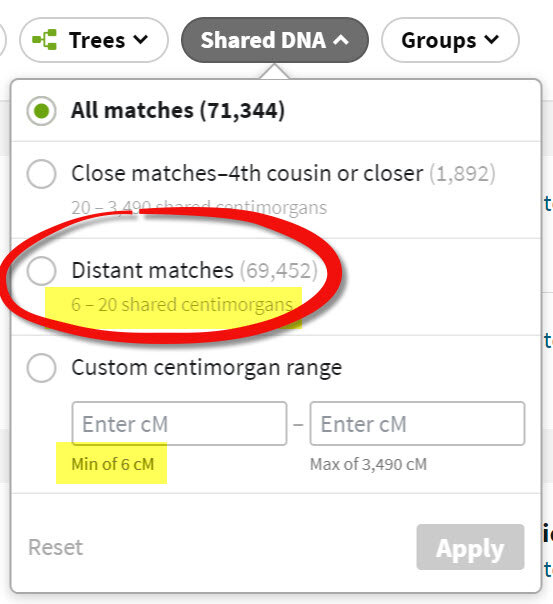Click the maximum Enter cM field
The width and height of the screenshot is (553, 604).
coord(417,424)
